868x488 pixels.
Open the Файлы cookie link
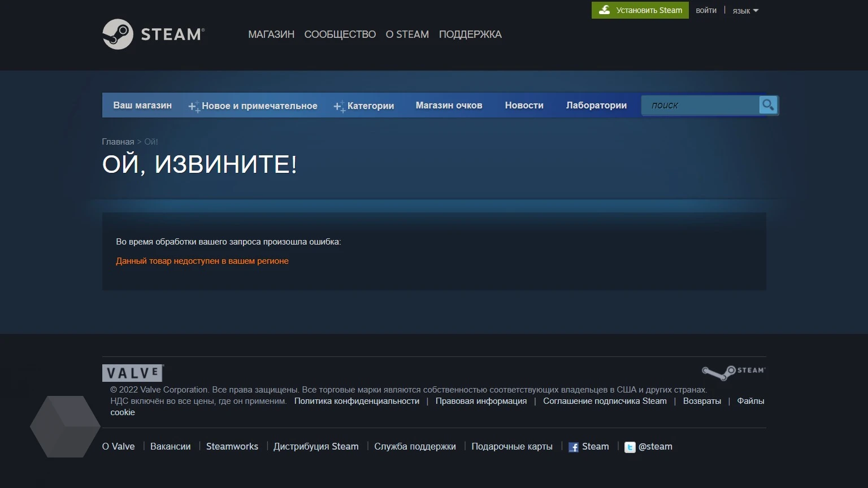(x=750, y=401)
